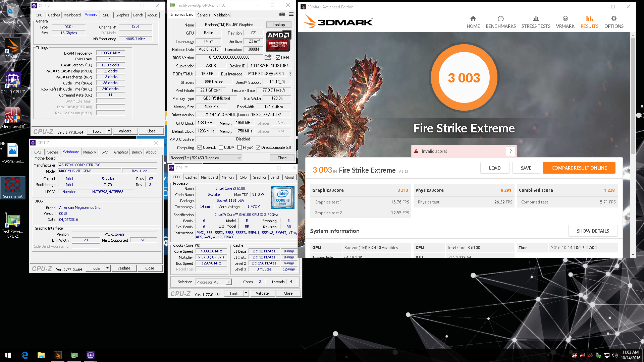Switch to Validation tab in GPU-Z
The height and width of the screenshot is (362, 644).
pos(222,15)
